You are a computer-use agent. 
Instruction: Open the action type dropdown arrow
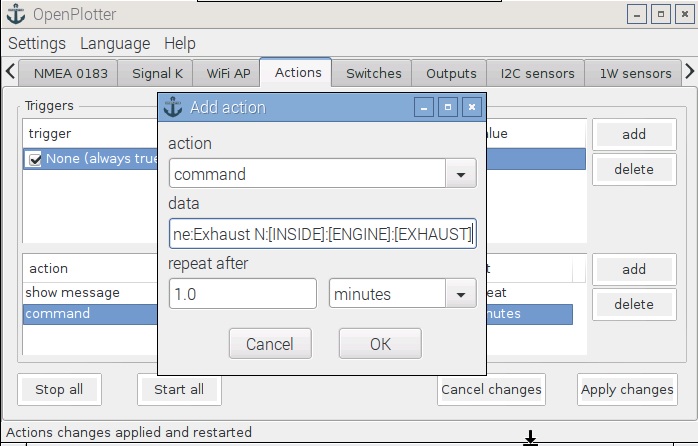[461, 174]
